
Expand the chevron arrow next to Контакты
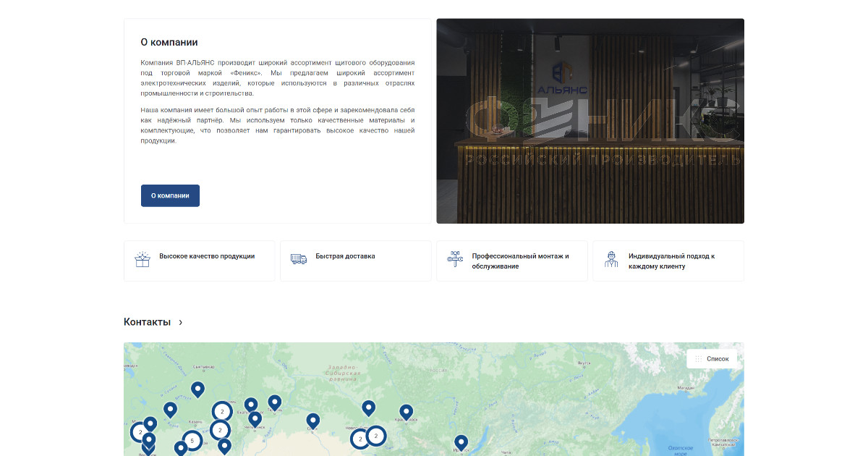181,322
